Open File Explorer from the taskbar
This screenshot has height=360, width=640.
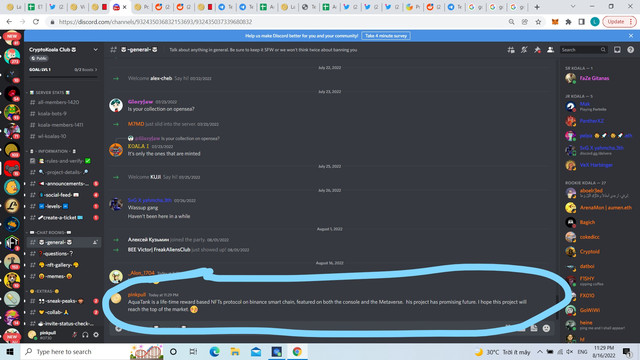point(235,351)
